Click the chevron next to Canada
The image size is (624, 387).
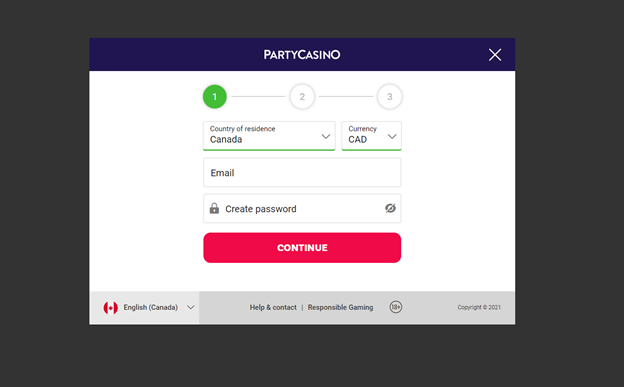pyautogui.click(x=326, y=137)
